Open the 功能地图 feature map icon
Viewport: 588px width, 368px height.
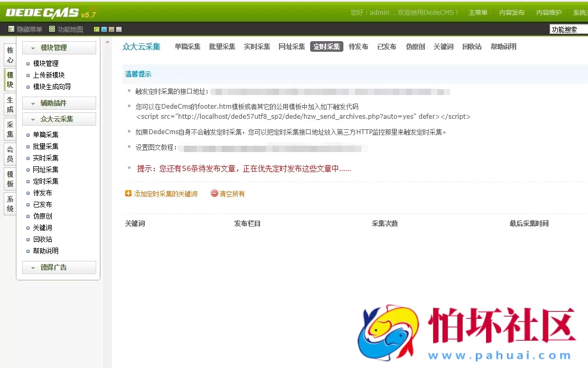click(x=52, y=29)
